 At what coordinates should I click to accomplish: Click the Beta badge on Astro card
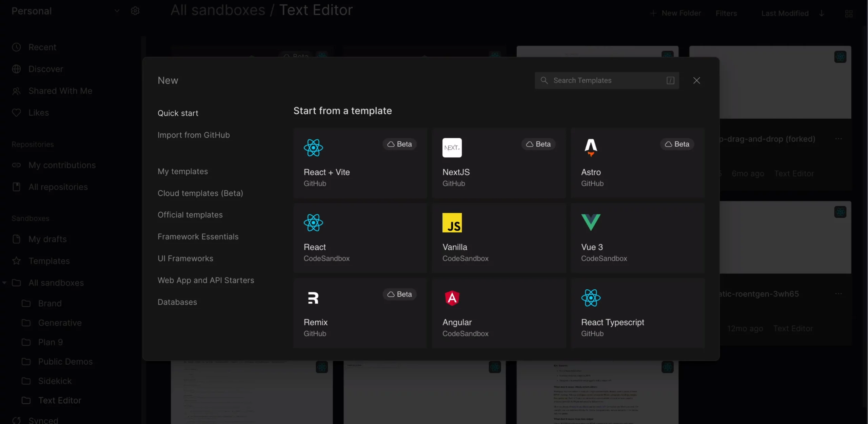[x=677, y=144]
